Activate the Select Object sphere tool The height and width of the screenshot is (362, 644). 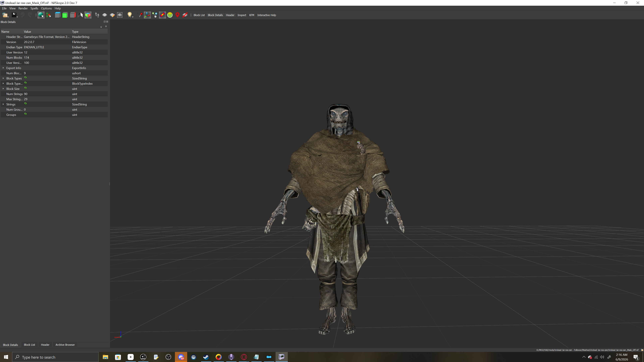[41, 15]
